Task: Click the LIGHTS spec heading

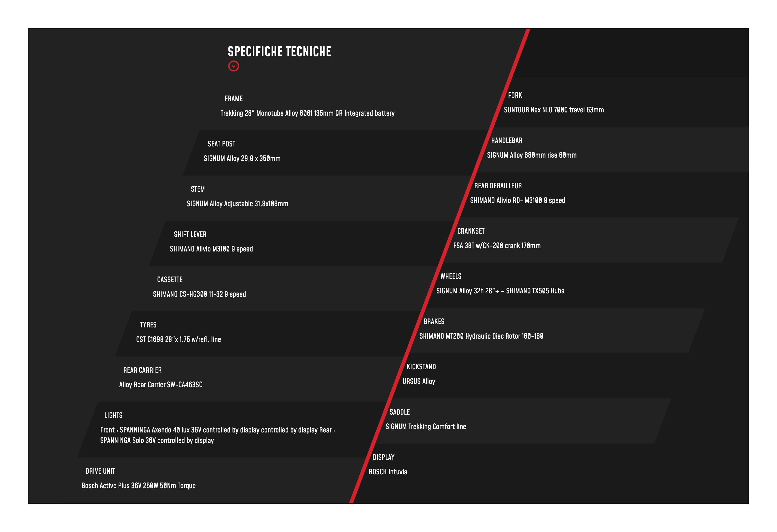Action: [113, 415]
